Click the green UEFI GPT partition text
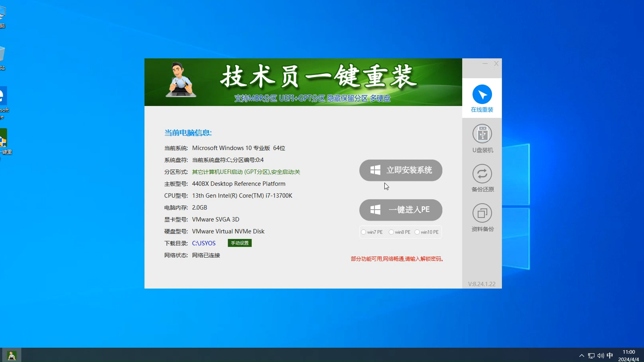 tap(246, 172)
